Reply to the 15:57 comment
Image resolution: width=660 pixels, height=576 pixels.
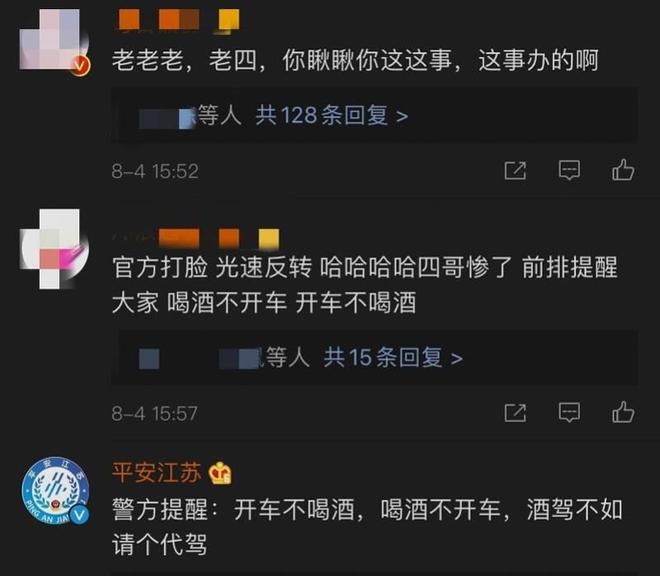pos(569,413)
